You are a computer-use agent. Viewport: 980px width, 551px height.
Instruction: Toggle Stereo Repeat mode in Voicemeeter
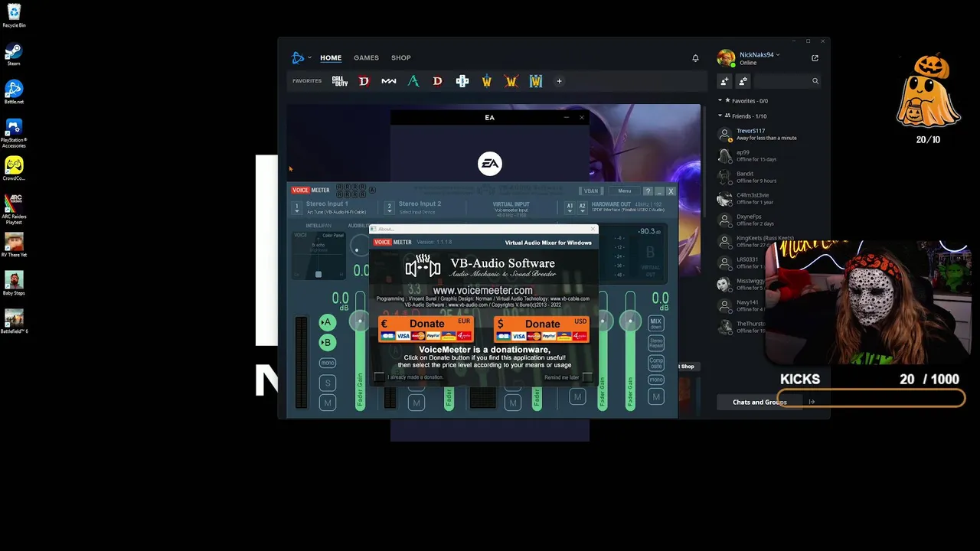[656, 344]
